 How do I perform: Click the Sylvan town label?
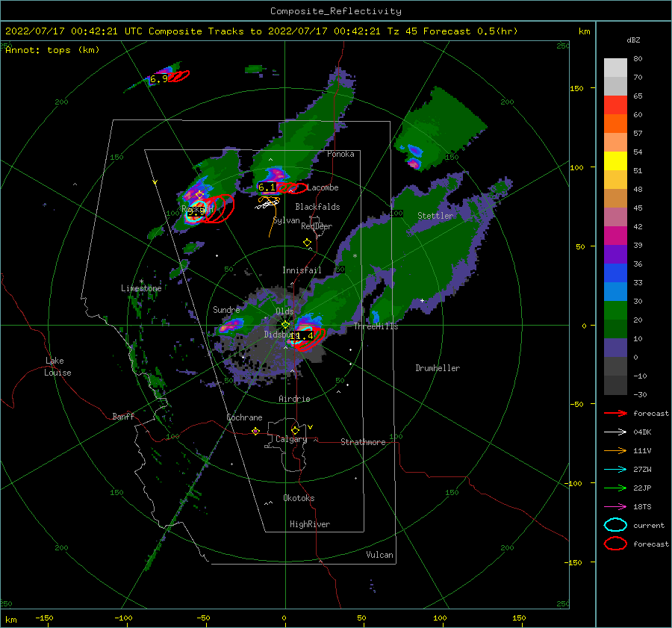286,220
